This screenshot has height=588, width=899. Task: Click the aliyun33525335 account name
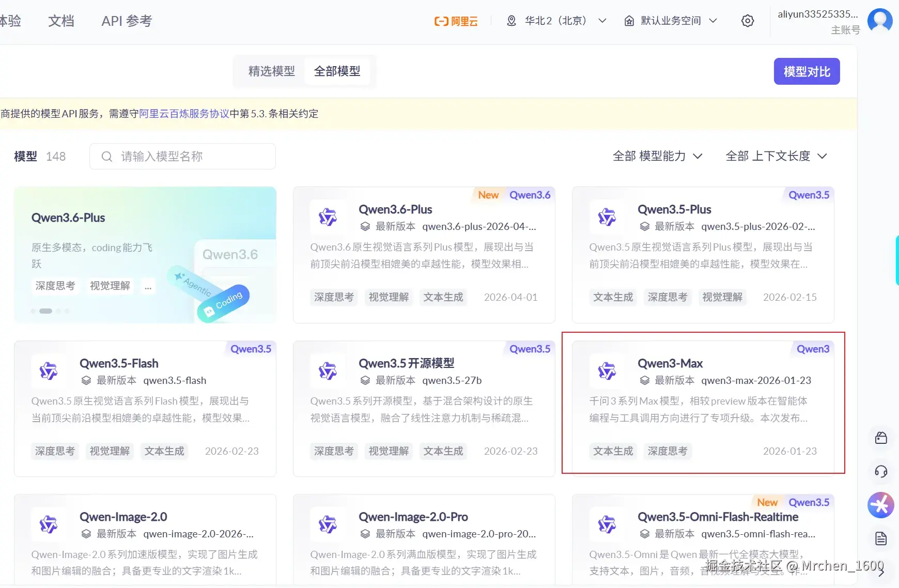tap(818, 14)
